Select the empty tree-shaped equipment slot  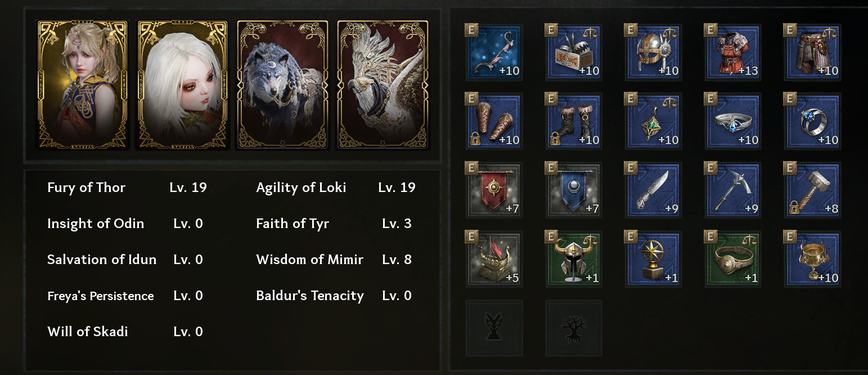coord(574,328)
